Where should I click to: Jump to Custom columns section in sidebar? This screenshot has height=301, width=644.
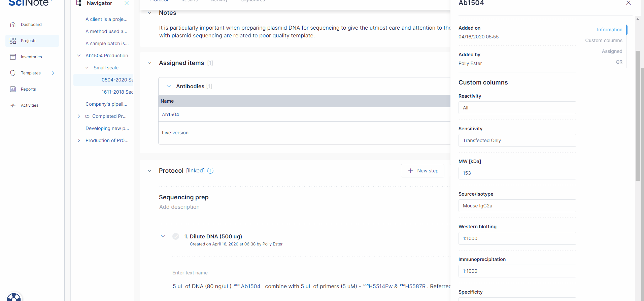(x=603, y=40)
